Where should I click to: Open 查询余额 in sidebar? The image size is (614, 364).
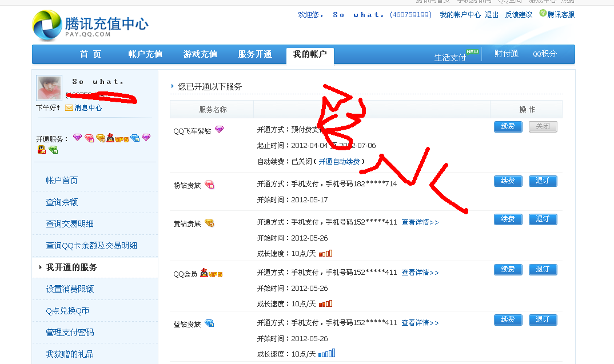pos(62,202)
